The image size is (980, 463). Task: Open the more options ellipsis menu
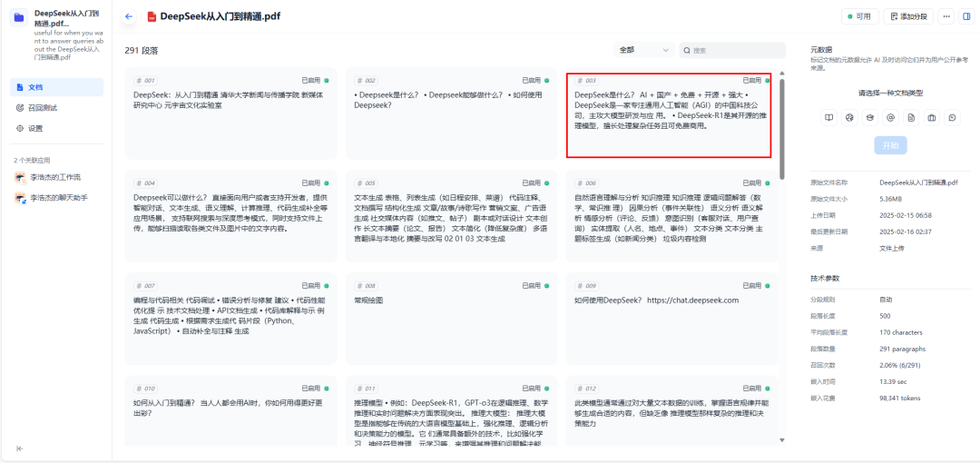coord(946,16)
